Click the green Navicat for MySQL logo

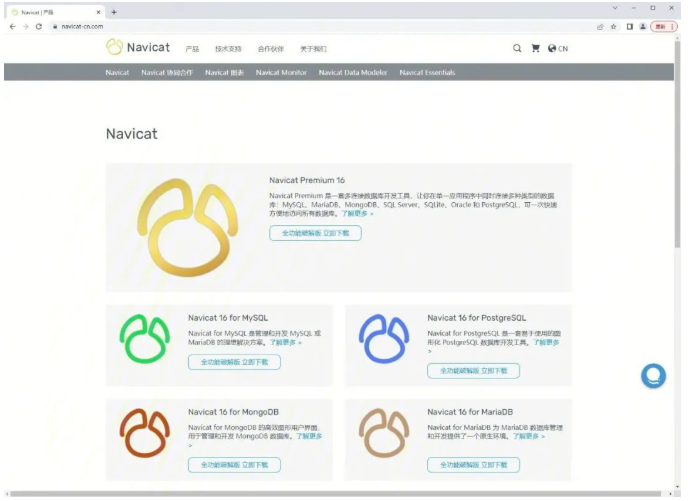[x=145, y=339]
